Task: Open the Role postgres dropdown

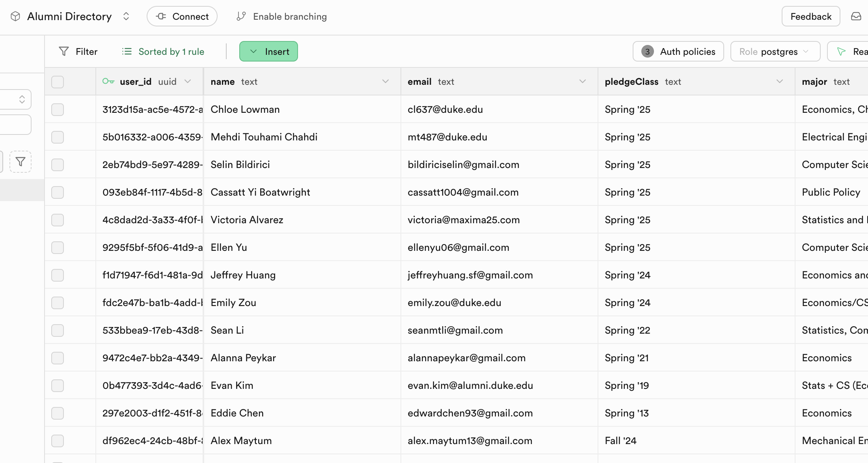Action: [775, 51]
